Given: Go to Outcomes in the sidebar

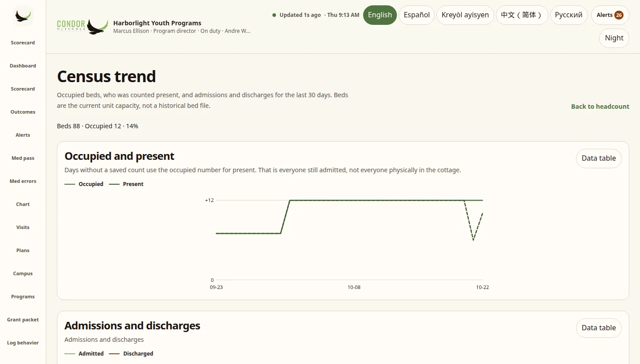Looking at the screenshot, I should pyautogui.click(x=23, y=112).
